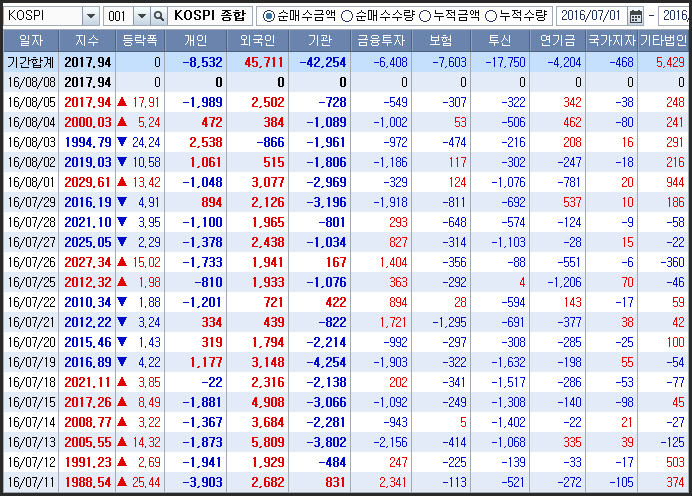Click the 국가지자 column header

click(x=612, y=41)
